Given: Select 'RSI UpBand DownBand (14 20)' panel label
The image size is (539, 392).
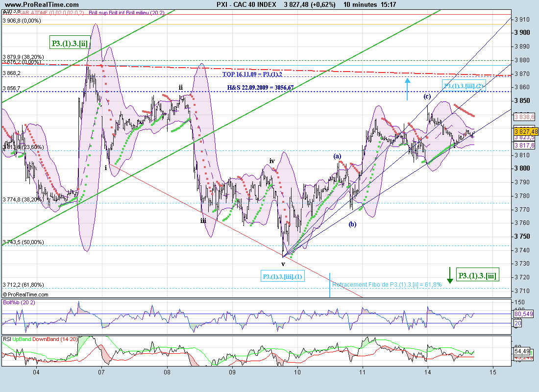Looking at the screenshot, I should tap(40, 340).
